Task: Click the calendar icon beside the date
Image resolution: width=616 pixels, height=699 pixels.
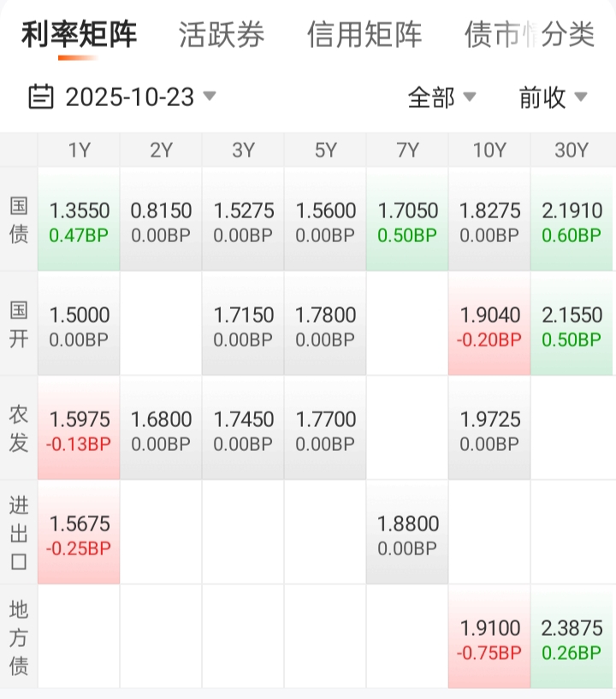Action: 40,97
